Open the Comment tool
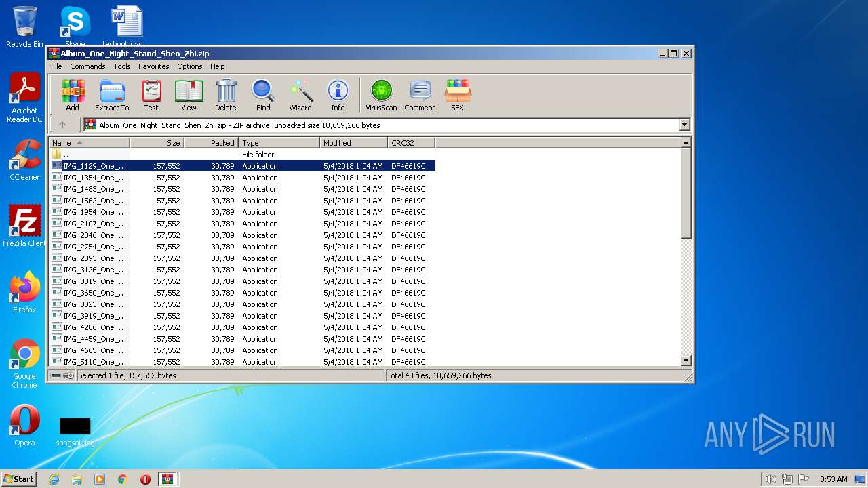 tap(420, 95)
